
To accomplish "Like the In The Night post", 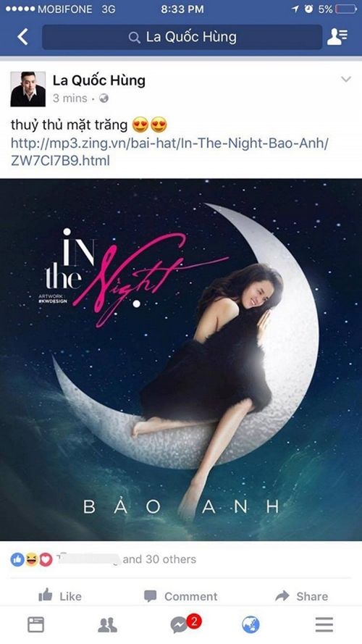I will [60, 596].
